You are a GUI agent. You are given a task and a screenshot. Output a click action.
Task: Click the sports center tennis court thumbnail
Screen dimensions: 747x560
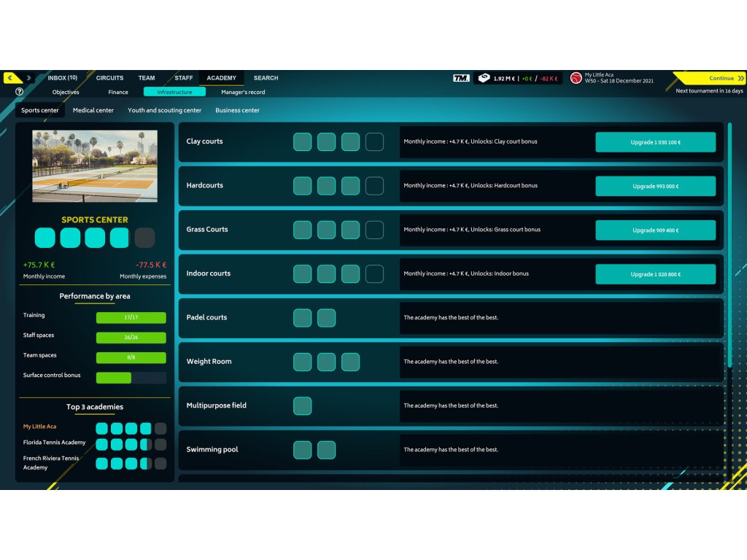click(95, 166)
